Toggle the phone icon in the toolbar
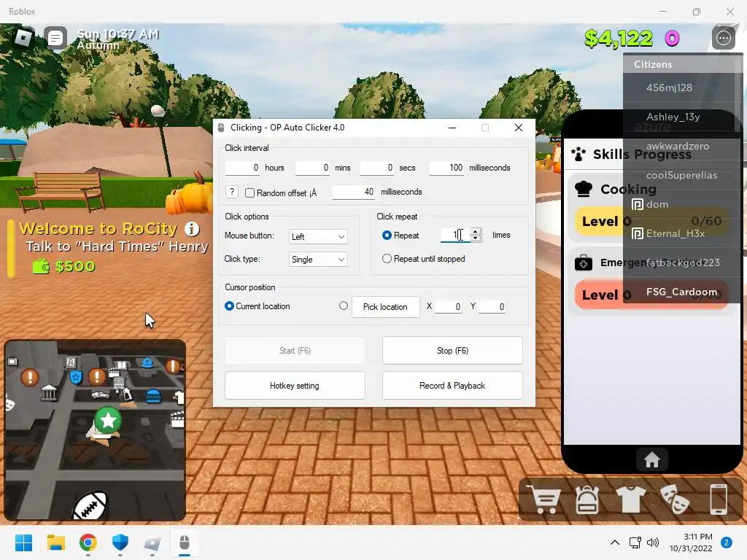The height and width of the screenshot is (560, 747). pos(718,499)
